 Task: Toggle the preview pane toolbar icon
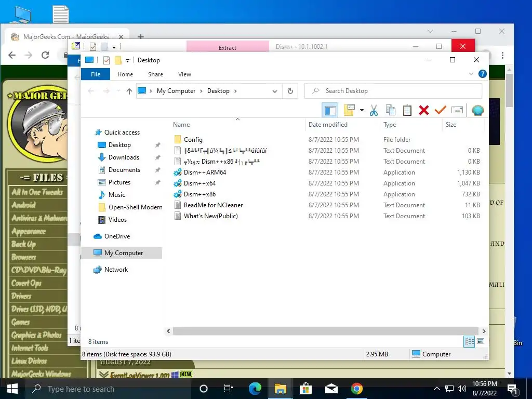pos(330,110)
